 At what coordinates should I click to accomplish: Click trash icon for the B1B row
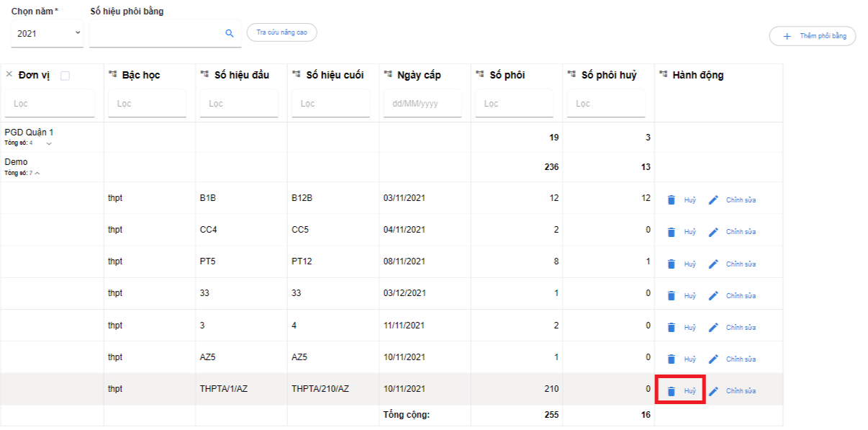point(671,200)
